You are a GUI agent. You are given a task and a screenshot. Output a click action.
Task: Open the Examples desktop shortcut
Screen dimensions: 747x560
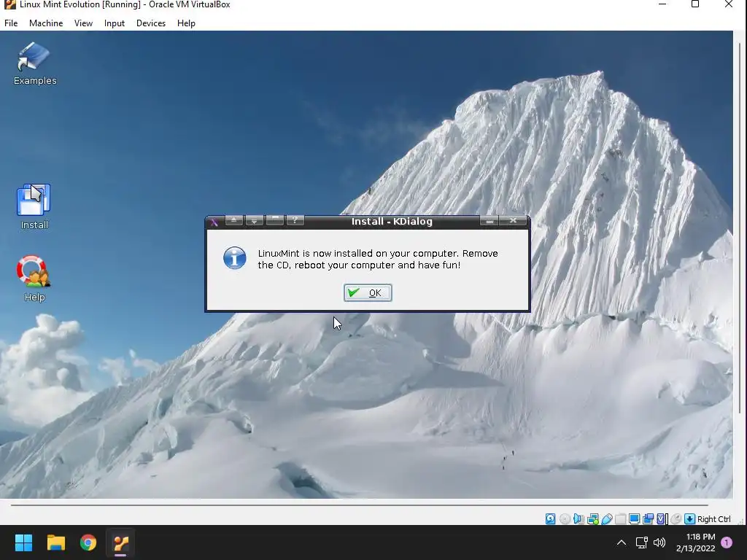(x=34, y=64)
